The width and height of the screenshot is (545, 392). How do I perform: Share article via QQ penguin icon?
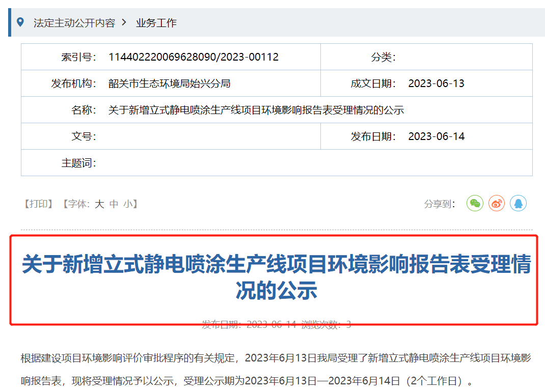click(518, 204)
